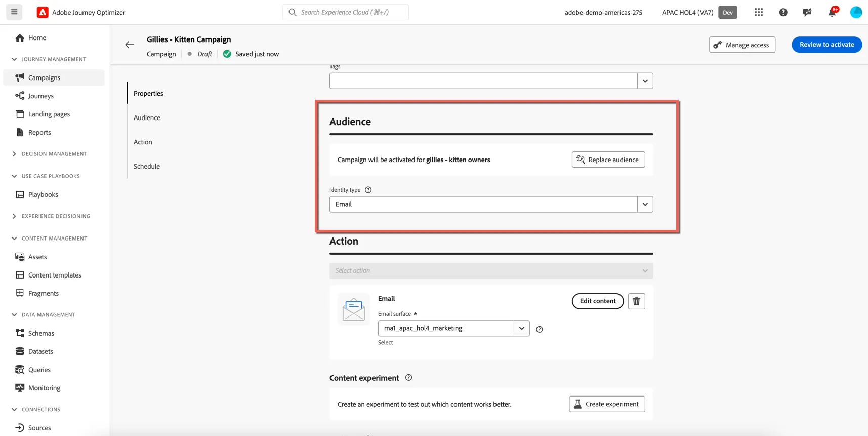
Task: Click the Create experiment button
Action: 607,404
